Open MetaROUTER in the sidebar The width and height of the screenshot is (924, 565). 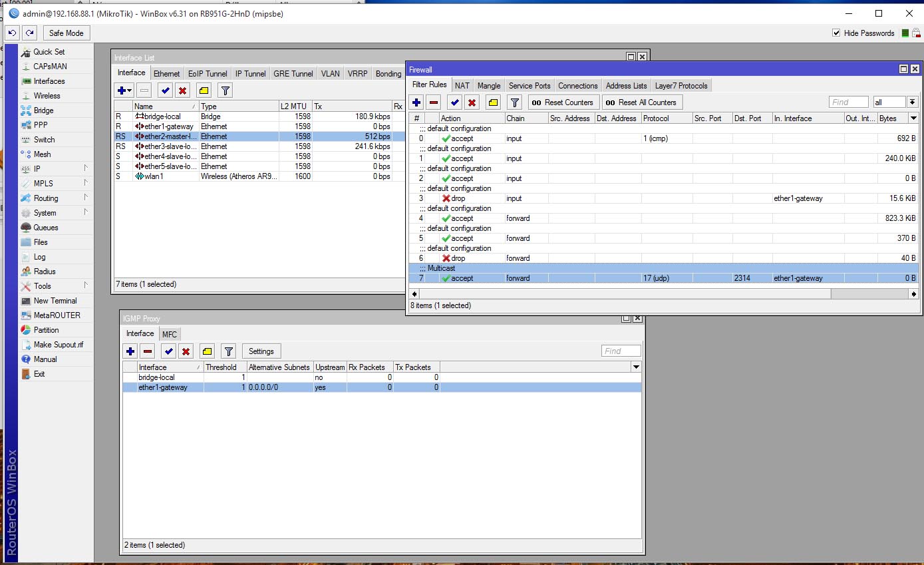[x=57, y=315]
